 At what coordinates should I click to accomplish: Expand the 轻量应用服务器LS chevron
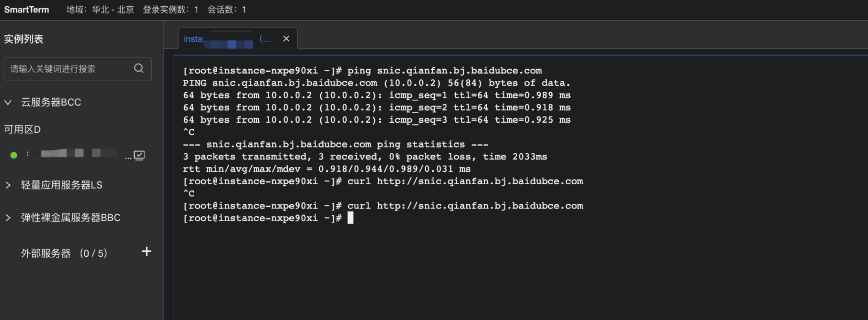(x=8, y=185)
